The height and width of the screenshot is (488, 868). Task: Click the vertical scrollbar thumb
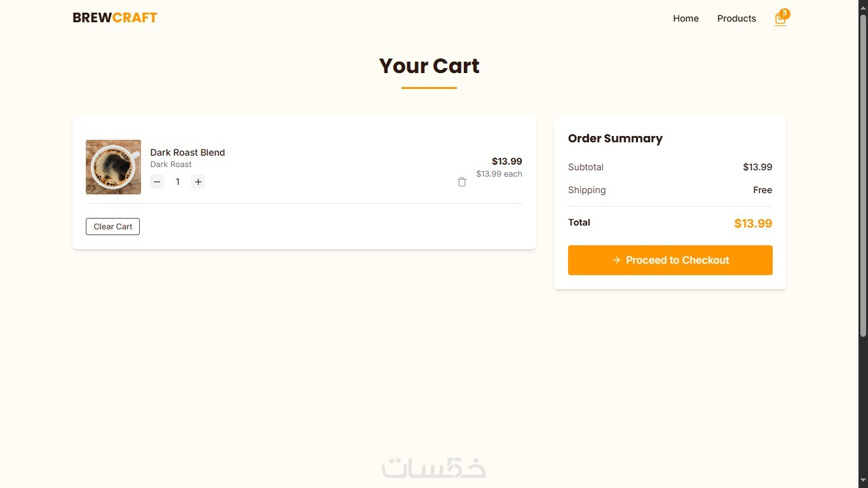(x=863, y=175)
